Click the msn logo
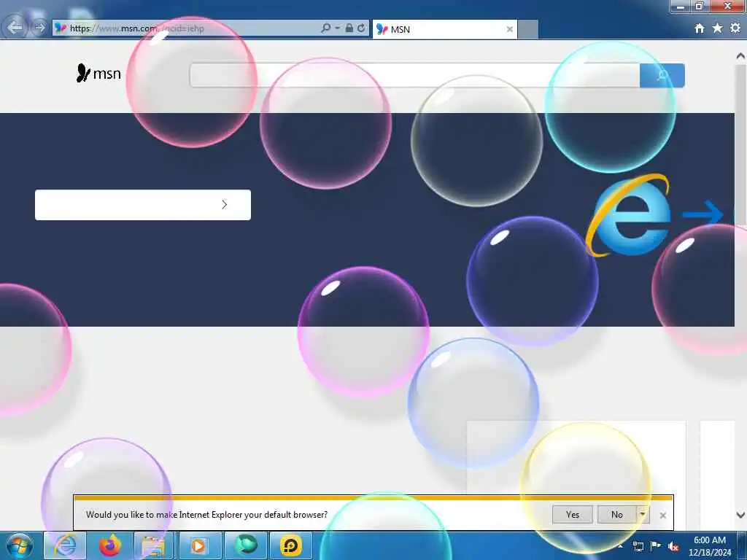This screenshot has width=747, height=560. (98, 73)
